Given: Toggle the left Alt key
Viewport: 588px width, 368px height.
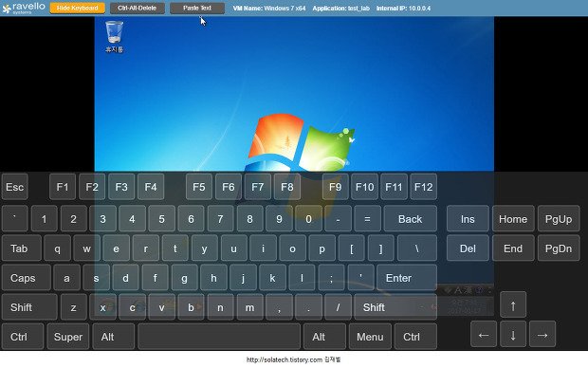Looking at the screenshot, I should [x=113, y=337].
